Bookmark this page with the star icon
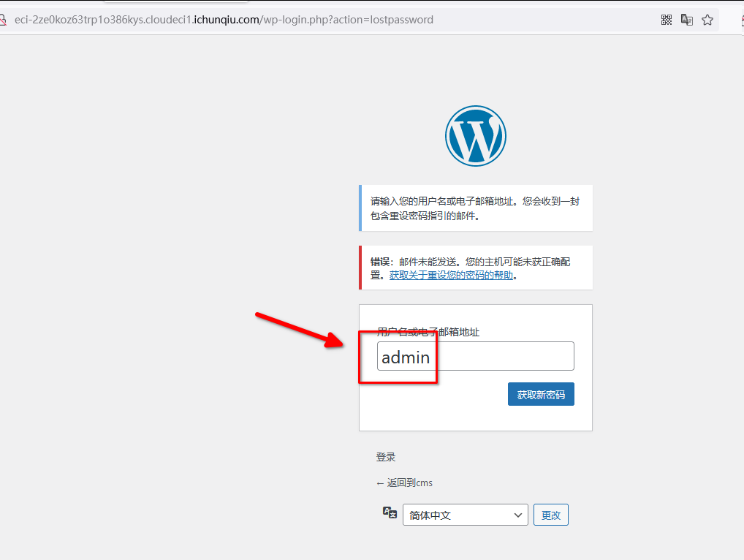This screenshot has width=744, height=560. [x=707, y=20]
